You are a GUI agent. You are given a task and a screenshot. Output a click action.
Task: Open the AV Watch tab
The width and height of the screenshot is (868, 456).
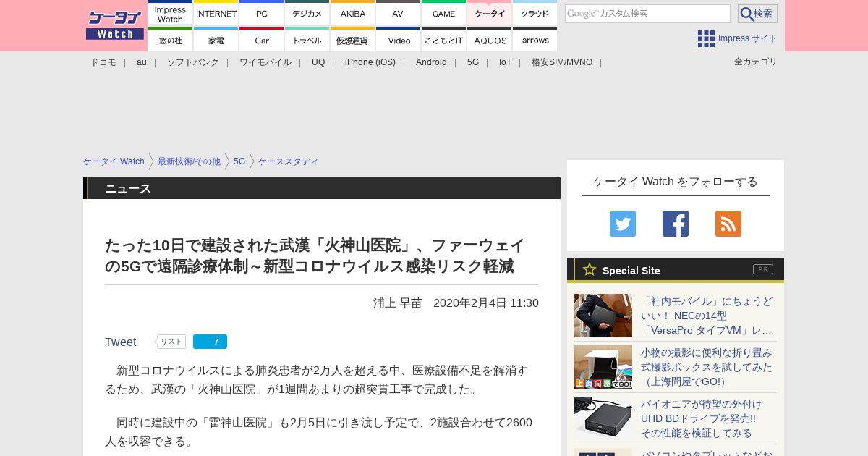coord(399,13)
